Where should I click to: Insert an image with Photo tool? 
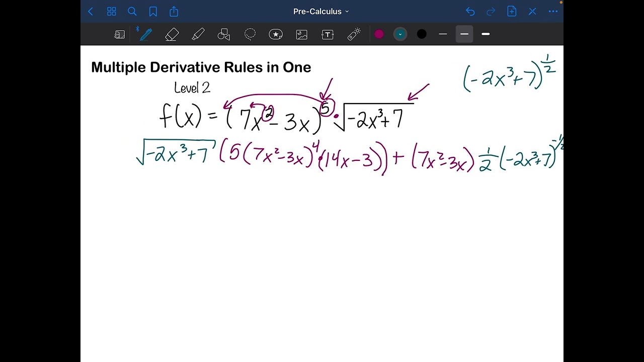tap(302, 34)
